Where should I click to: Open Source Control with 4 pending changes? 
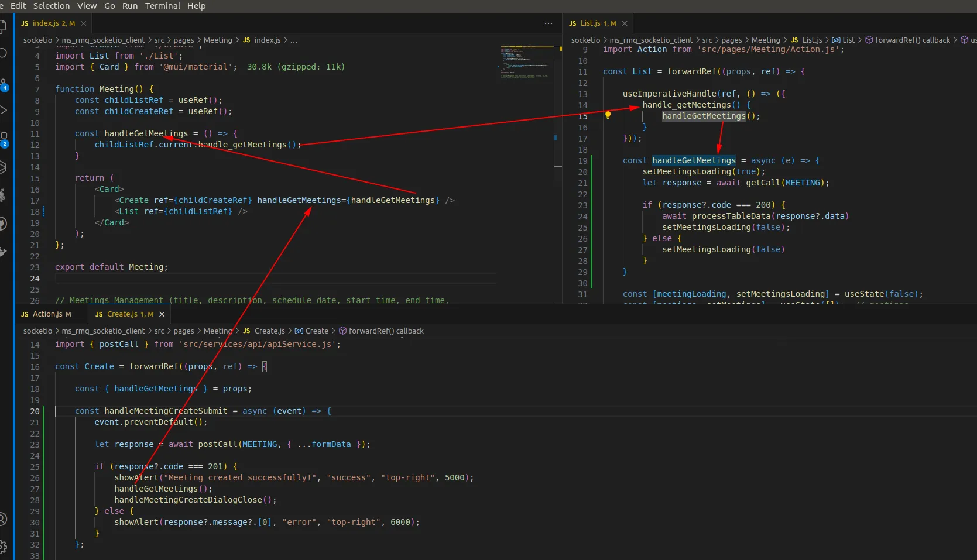3,84
